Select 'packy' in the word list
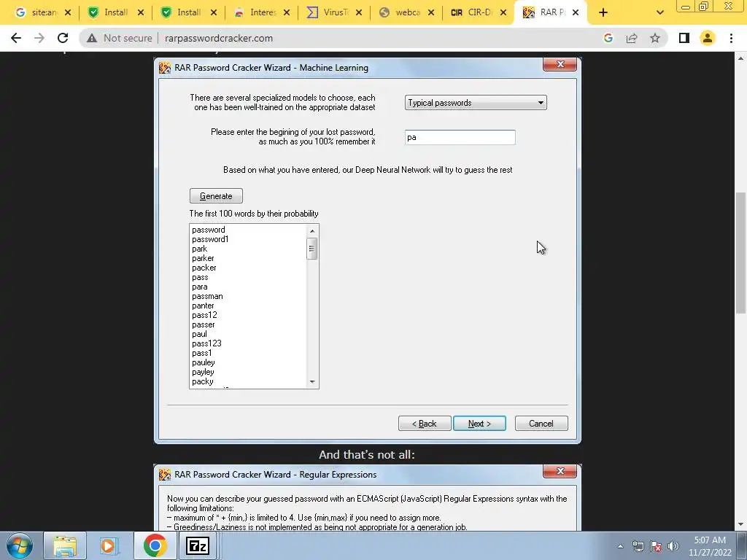 [x=203, y=381]
